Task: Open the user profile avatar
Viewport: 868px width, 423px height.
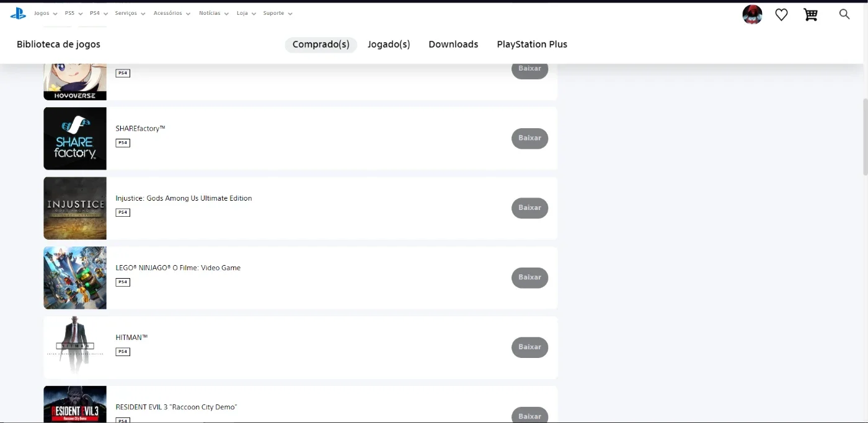Action: [x=752, y=14]
